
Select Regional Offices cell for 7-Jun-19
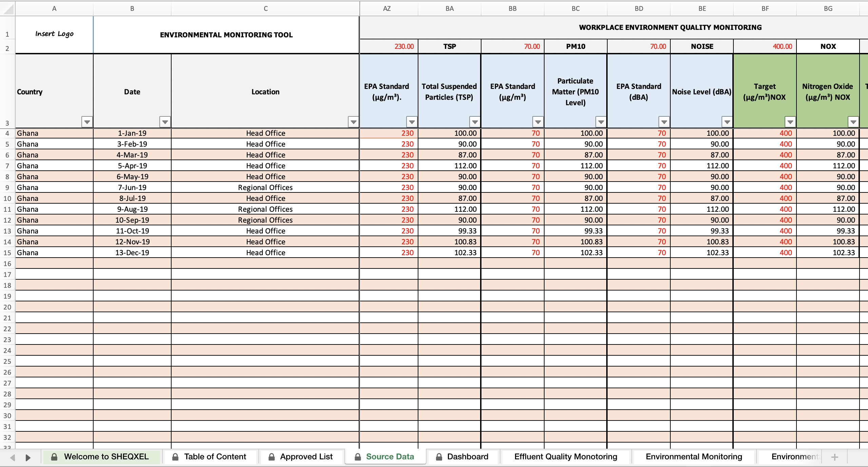click(265, 188)
